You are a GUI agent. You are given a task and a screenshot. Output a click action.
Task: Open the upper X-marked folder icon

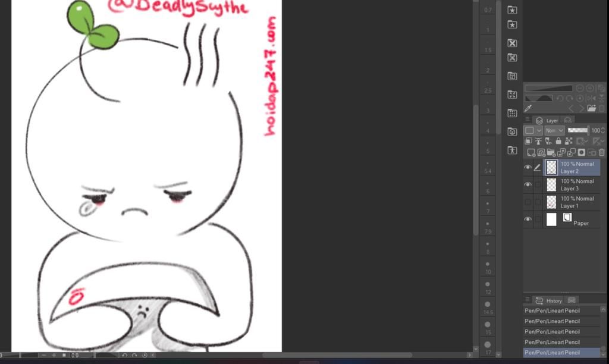(512, 43)
